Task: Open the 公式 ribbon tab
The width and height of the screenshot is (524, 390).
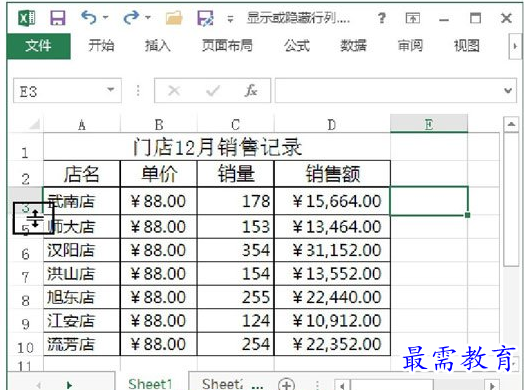Action: (297, 45)
